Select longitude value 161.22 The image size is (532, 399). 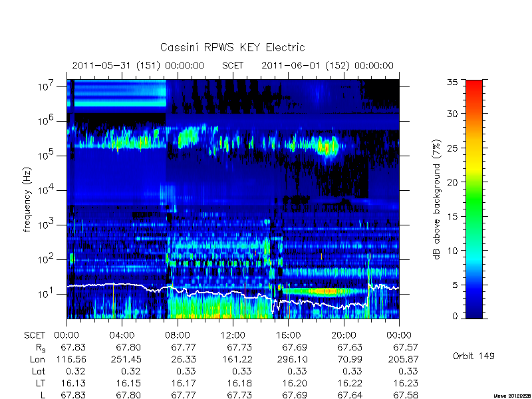pos(237,359)
